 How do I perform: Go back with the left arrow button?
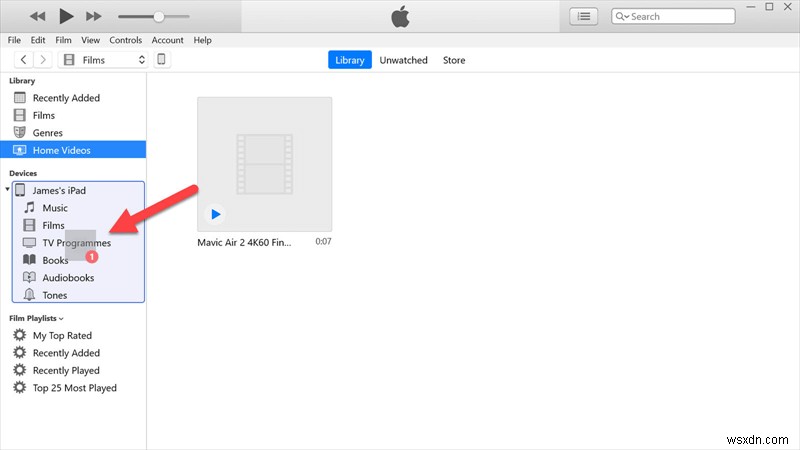coord(23,60)
